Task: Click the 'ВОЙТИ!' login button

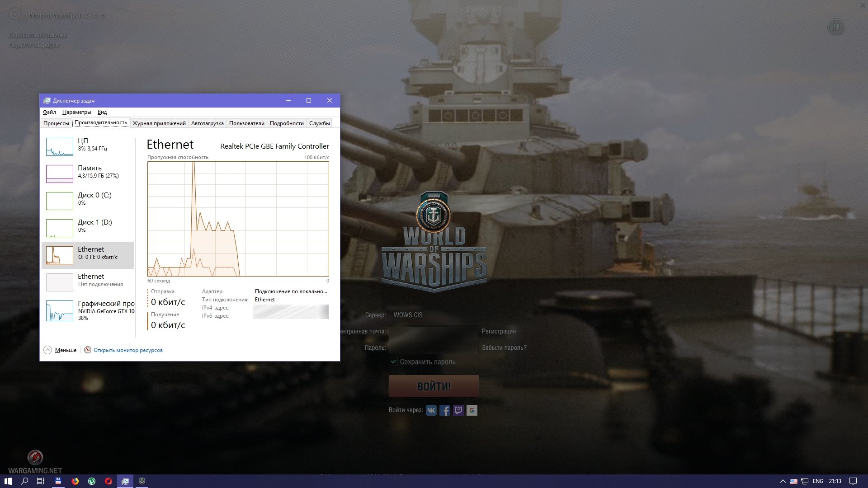Action: point(434,386)
